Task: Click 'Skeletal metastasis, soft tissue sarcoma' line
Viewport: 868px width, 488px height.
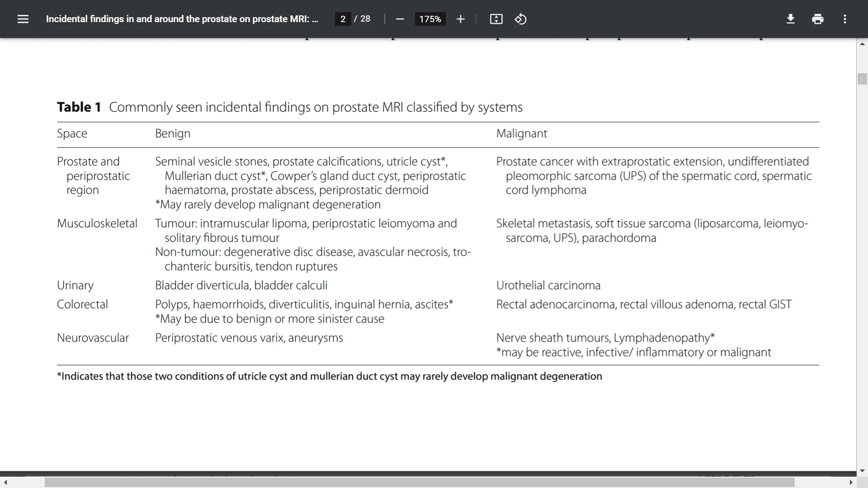Action: click(652, 223)
